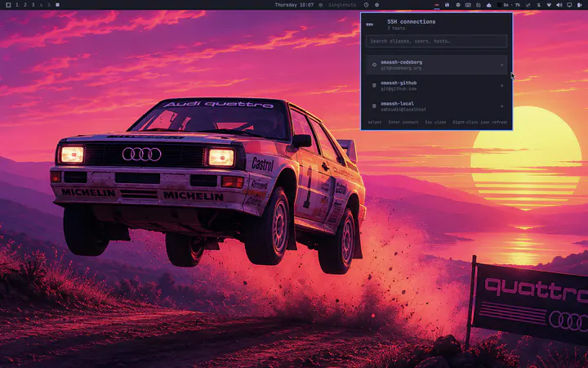The height and width of the screenshot is (368, 588).
Task: Click the Right-click icon refresh hint
Action: point(479,122)
